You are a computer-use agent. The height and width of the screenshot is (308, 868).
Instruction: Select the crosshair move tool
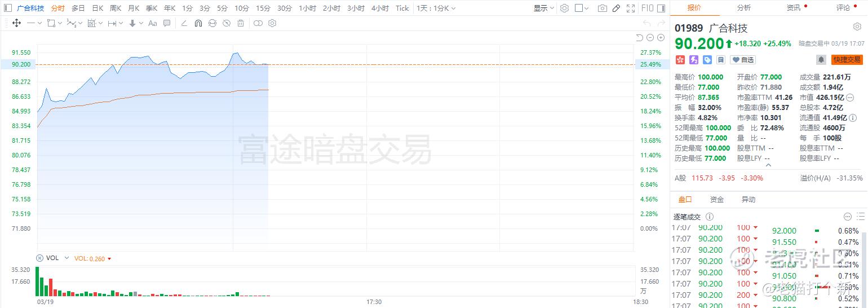point(16,23)
